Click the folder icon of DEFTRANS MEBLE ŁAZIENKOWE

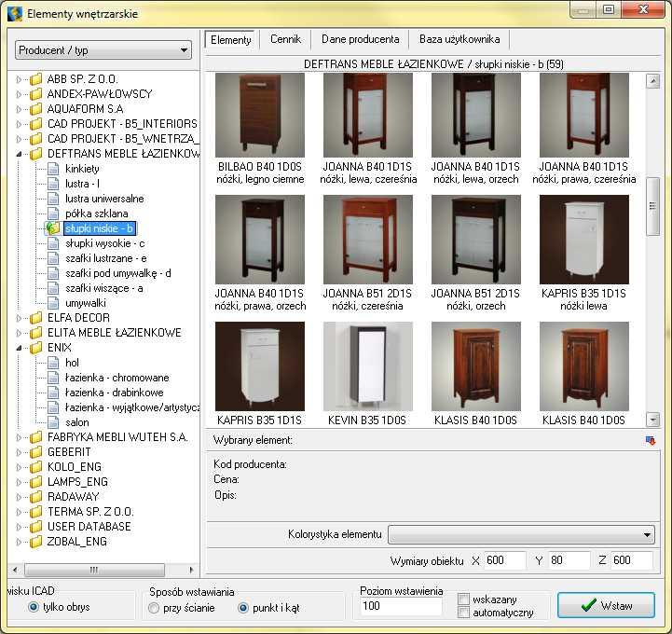tap(36, 154)
